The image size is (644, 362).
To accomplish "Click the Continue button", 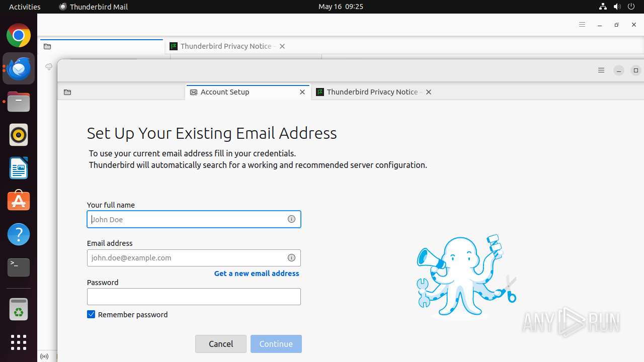I will tap(276, 344).
